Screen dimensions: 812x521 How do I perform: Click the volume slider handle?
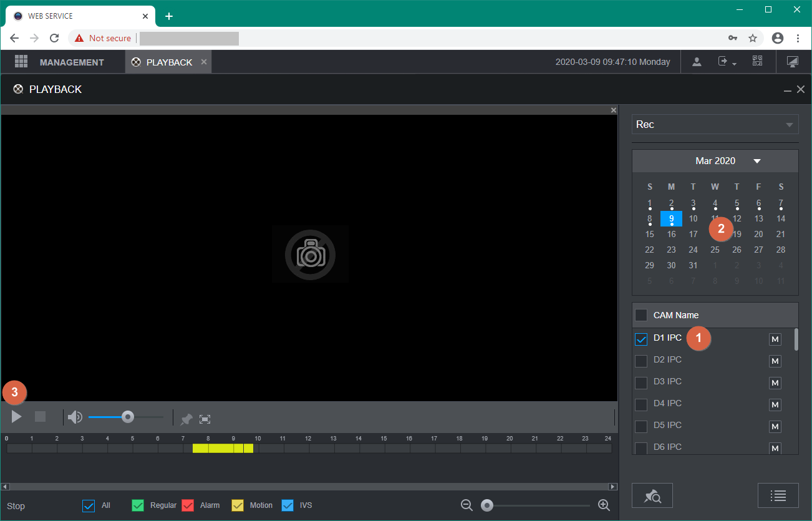pyautogui.click(x=128, y=417)
